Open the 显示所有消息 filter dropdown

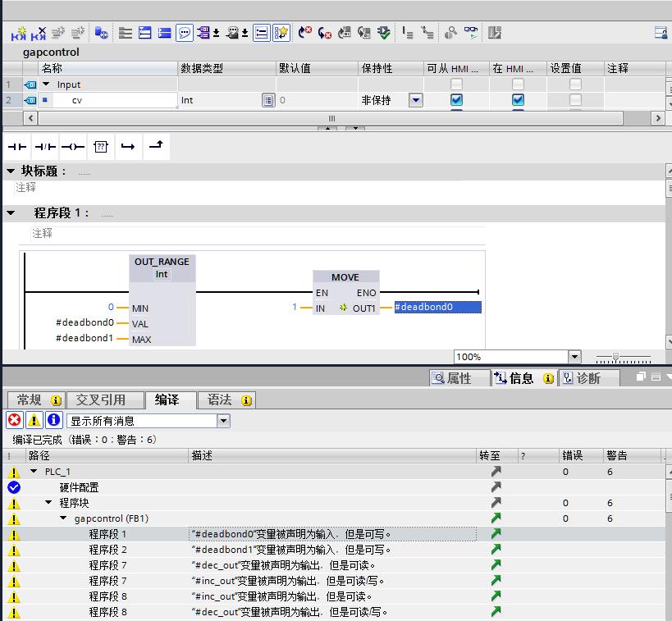[x=223, y=420]
